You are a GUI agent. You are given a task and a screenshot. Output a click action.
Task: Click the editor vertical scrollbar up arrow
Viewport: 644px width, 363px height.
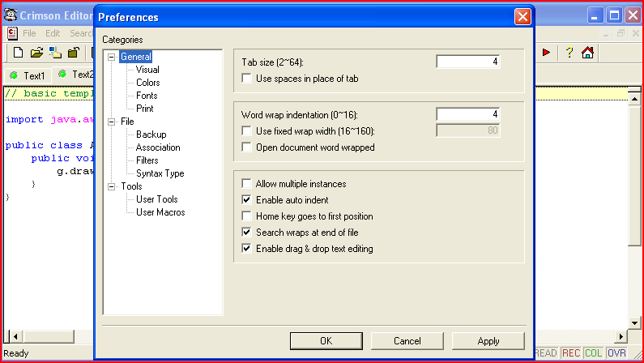(x=634, y=99)
